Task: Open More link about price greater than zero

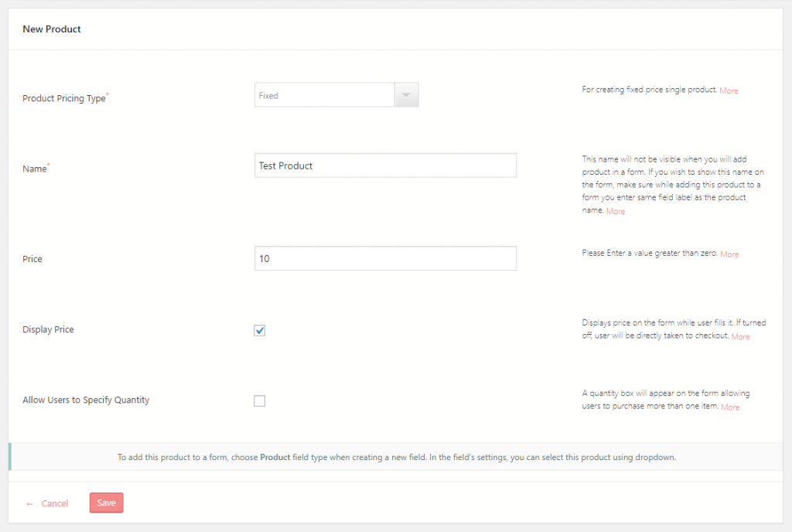Action: click(729, 254)
